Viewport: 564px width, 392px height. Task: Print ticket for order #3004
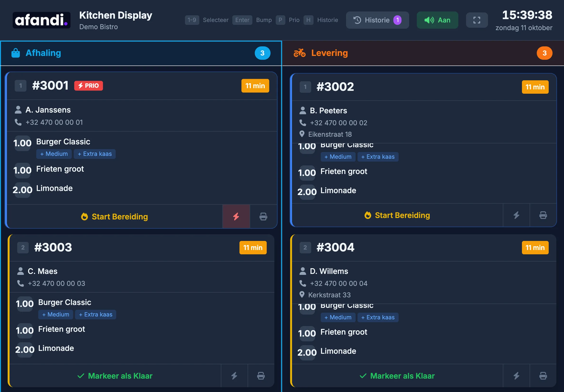point(543,376)
